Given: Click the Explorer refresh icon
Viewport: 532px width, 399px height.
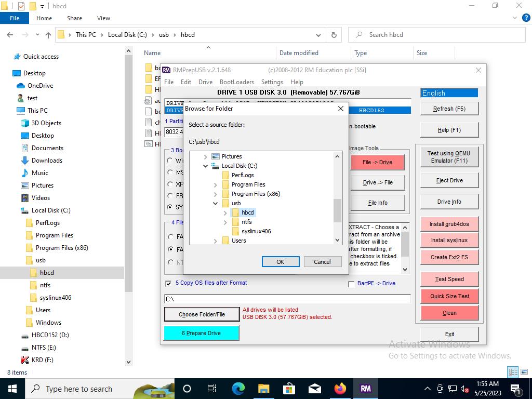Looking at the screenshot, I should coord(334,35).
